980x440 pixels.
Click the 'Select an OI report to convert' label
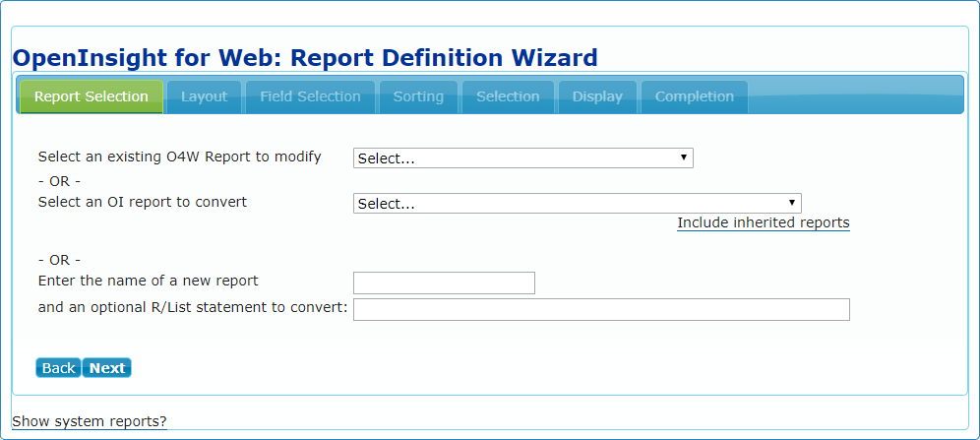(x=143, y=202)
